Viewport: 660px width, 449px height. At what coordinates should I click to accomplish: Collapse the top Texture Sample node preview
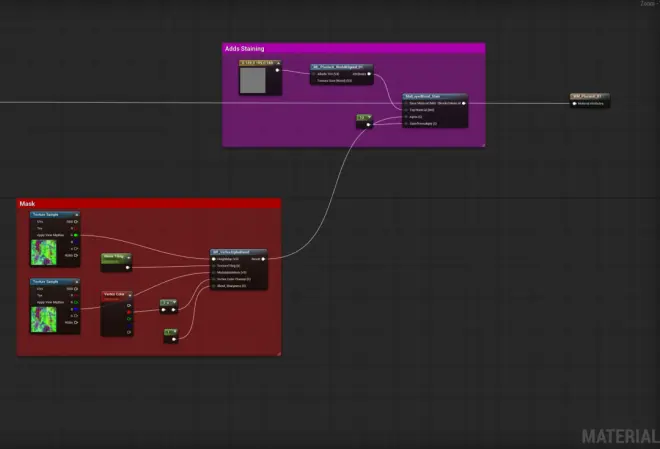tap(77, 215)
